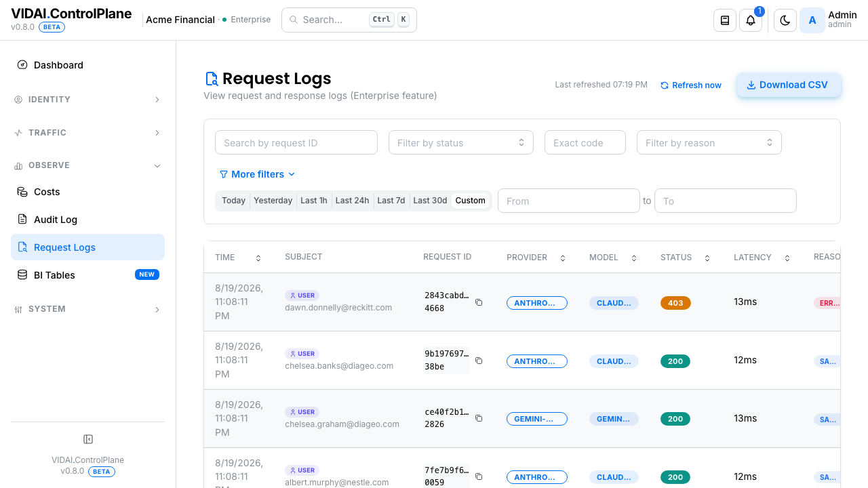
Task: Expand the TRAFFIC section
Action: 87,133
